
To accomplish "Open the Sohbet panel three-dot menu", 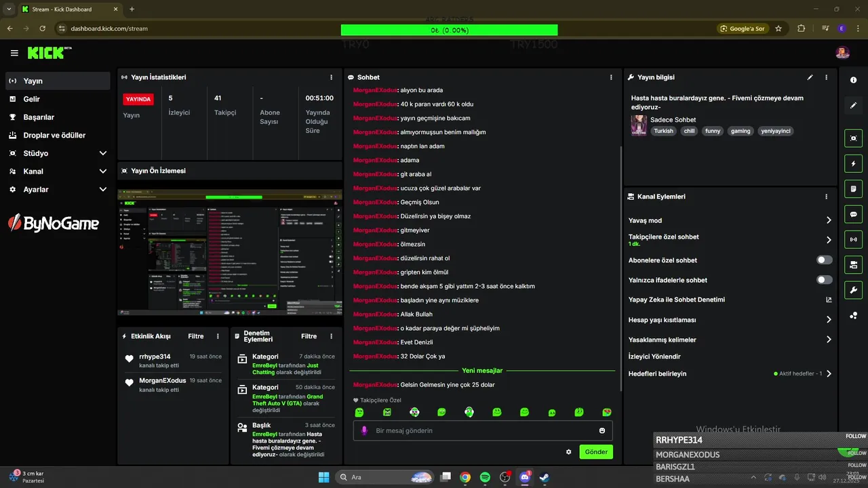I will [x=611, y=77].
